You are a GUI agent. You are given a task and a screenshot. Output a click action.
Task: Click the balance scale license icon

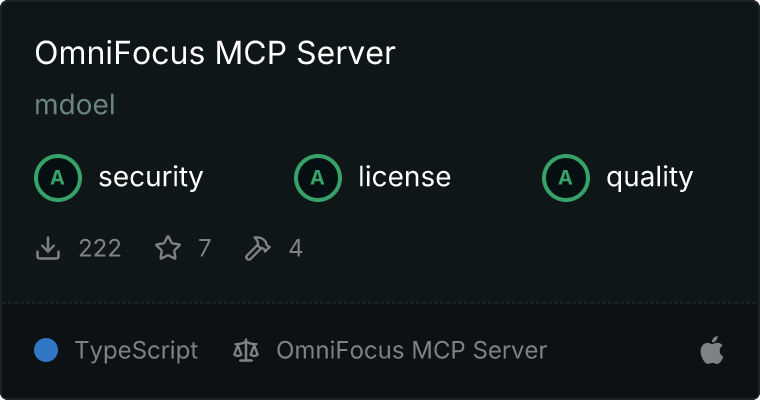246,351
